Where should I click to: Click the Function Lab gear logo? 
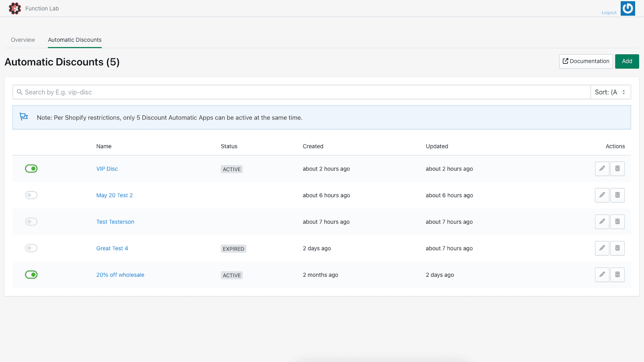tap(15, 8)
